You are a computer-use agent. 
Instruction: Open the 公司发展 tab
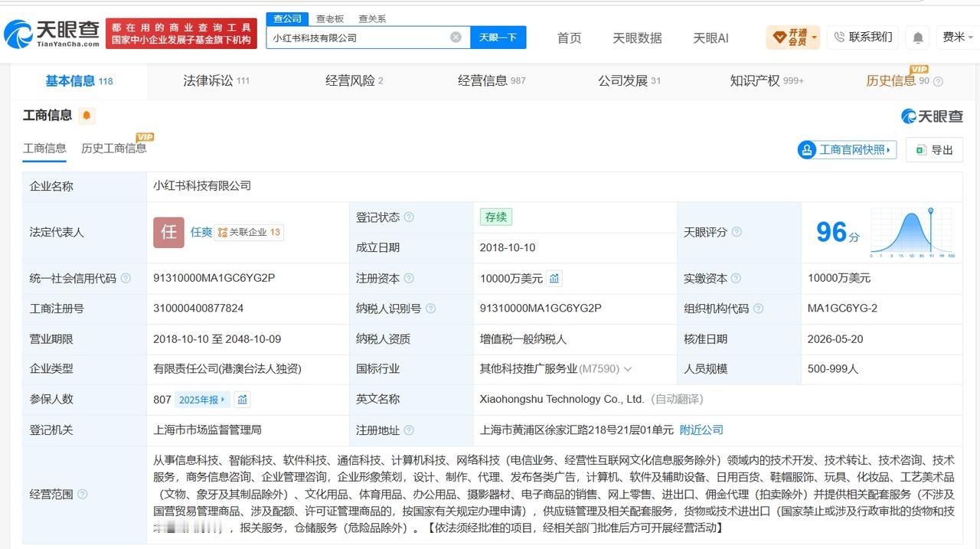coord(629,80)
